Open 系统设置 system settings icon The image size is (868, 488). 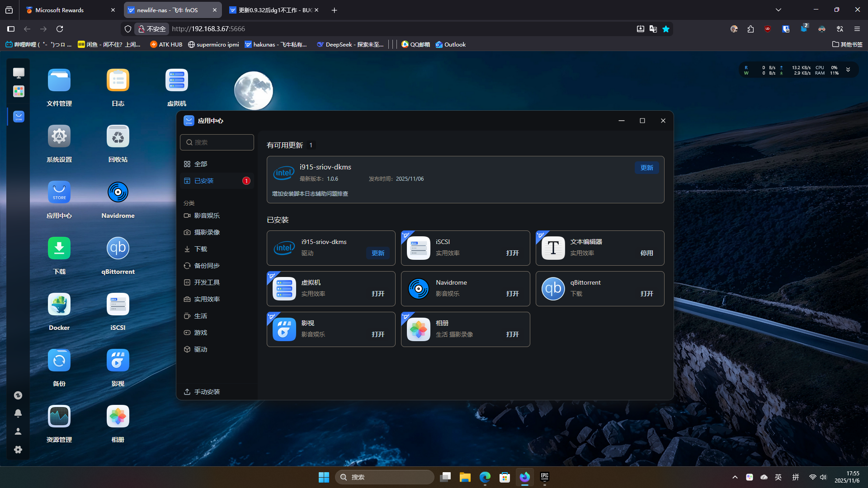[59, 137]
